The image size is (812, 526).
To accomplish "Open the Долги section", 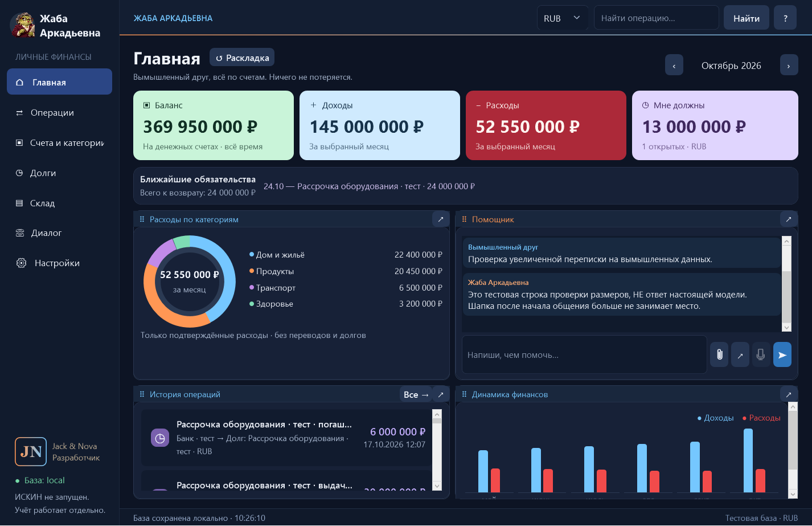I will click(x=59, y=173).
